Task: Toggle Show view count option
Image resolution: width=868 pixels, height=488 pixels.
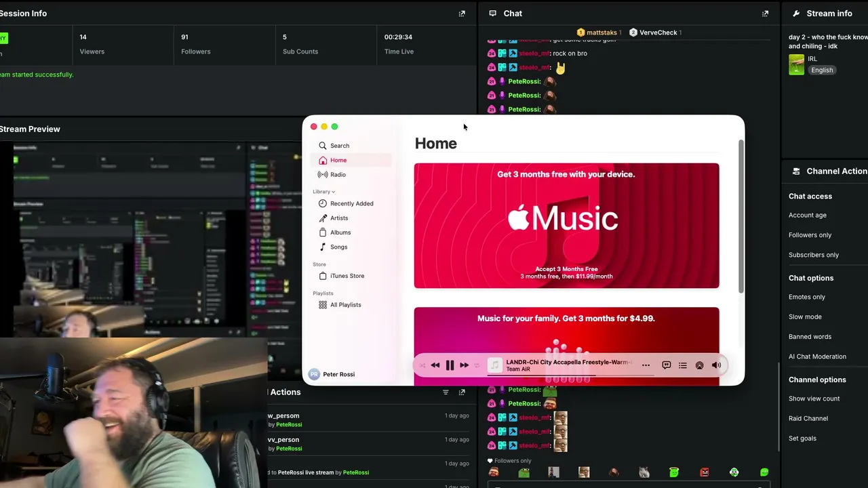Action: pyautogui.click(x=814, y=399)
